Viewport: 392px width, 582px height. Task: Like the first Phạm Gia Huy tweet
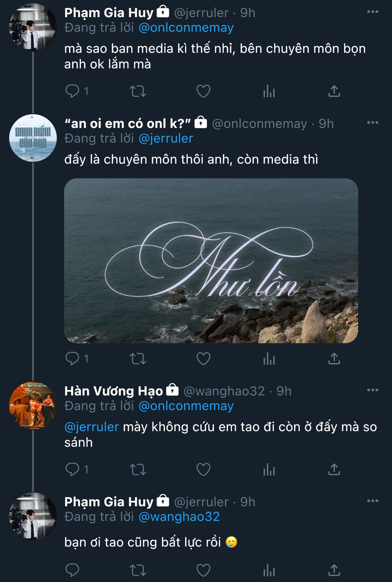pos(203,91)
